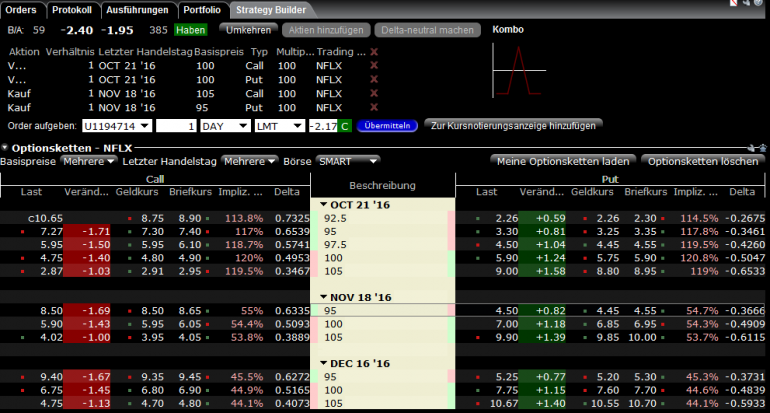This screenshot has width=770, height=413.
Task: Remove the NOV 18 Call 105 leg
Action: tap(374, 93)
